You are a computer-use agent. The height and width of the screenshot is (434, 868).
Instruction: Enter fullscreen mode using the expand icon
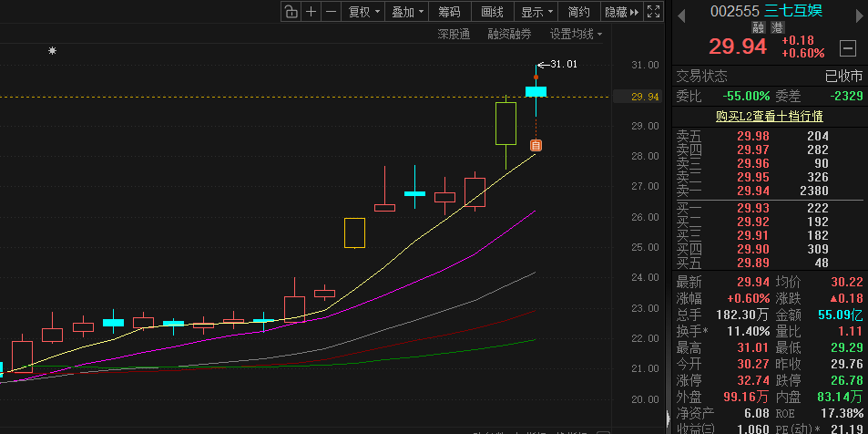pyautogui.click(x=652, y=12)
